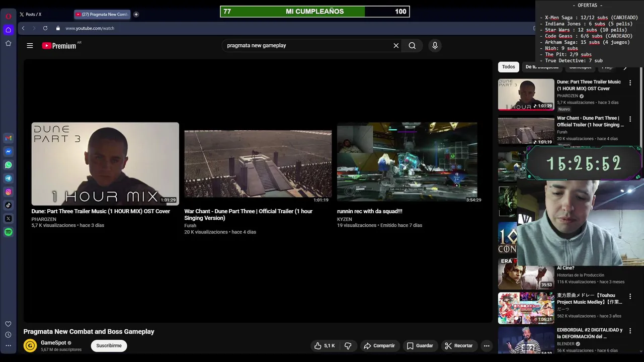The height and width of the screenshot is (362, 644).
Task: Click the MI CUMPLEAÑOS progress bar
Action: pyautogui.click(x=315, y=12)
